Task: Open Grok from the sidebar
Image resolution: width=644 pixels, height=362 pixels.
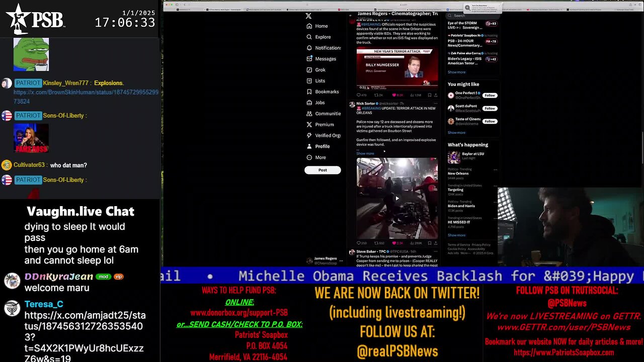Action: pyautogui.click(x=316, y=70)
